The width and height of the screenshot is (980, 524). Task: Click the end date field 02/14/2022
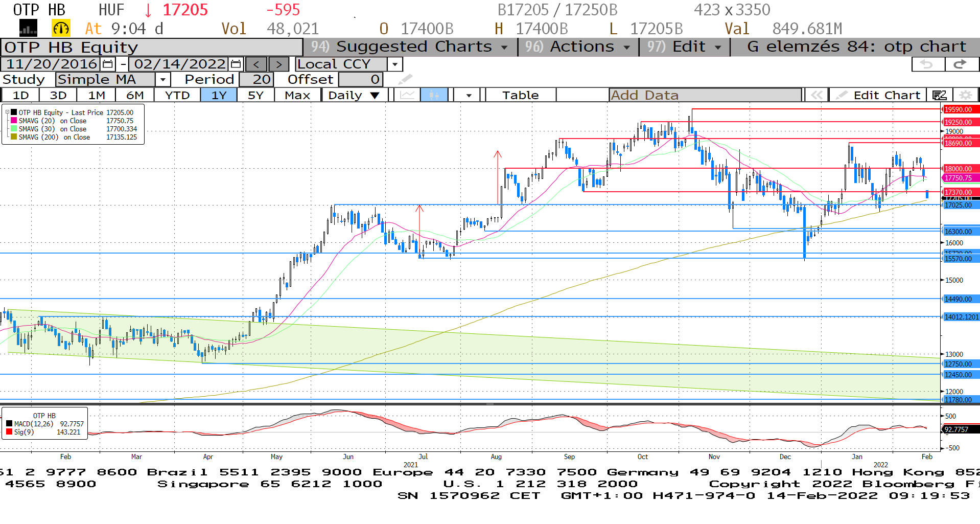pyautogui.click(x=179, y=64)
